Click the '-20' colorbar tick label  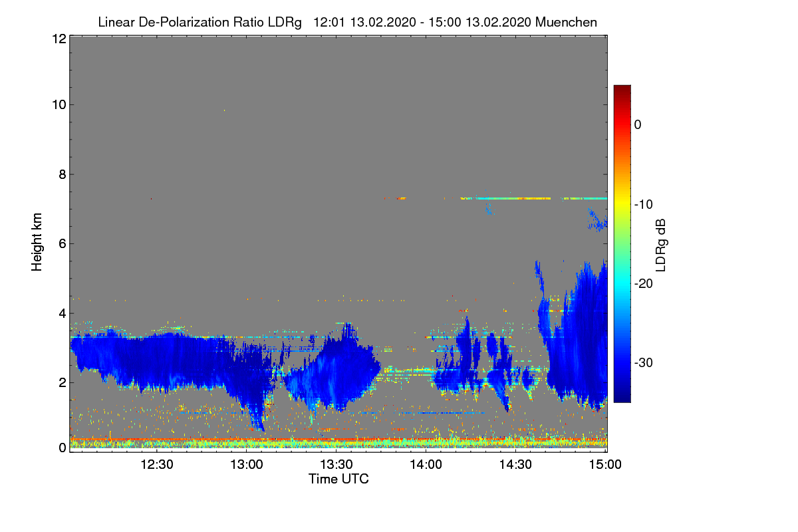(x=642, y=283)
